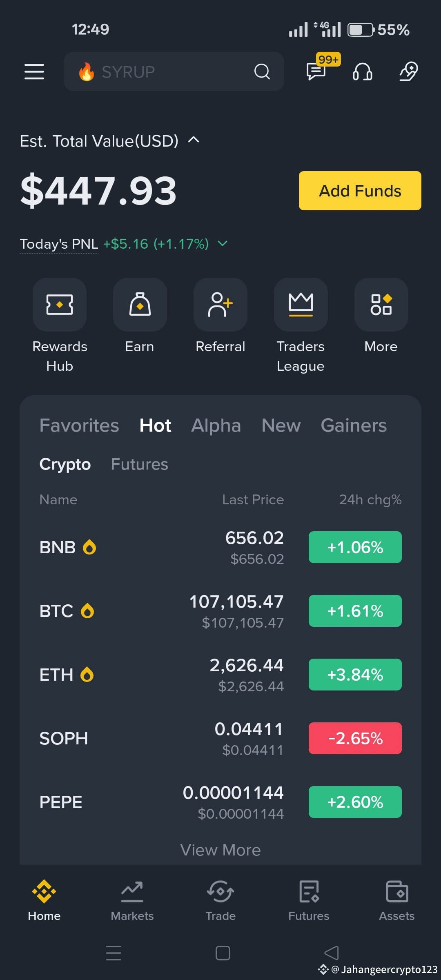Open the BTC price row

[220, 611]
